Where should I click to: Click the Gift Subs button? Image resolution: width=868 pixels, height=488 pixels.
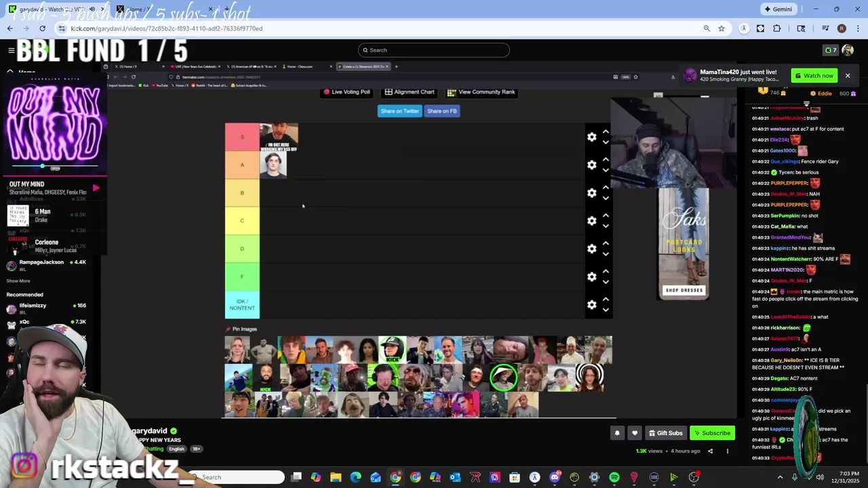pos(665,433)
